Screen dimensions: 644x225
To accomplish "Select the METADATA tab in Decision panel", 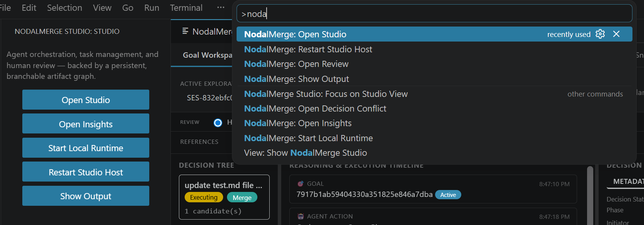I will pyautogui.click(x=628, y=181).
